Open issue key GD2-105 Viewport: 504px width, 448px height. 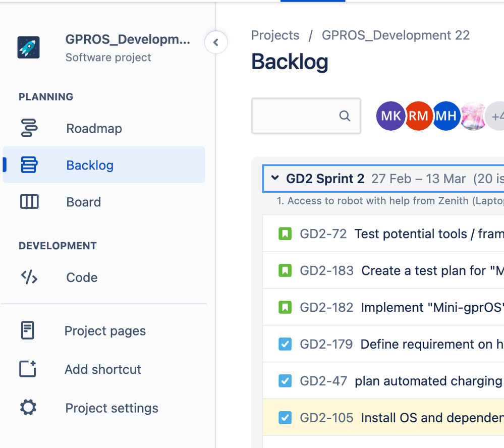pyautogui.click(x=326, y=418)
